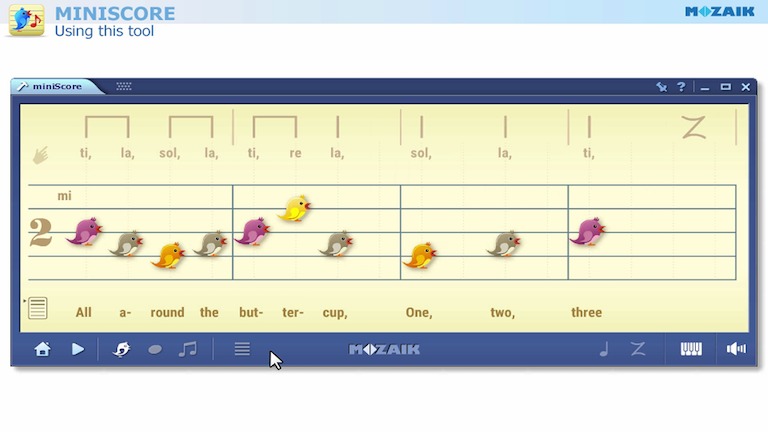768x432 pixels.
Task: Select the miniScore tab
Action: [56, 86]
